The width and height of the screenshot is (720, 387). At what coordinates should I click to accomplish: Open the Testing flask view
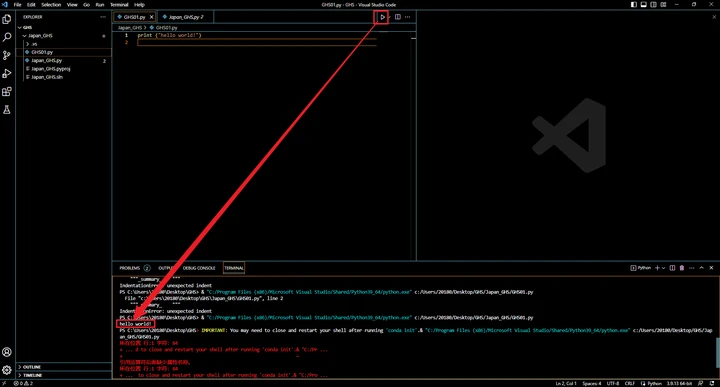[7, 110]
